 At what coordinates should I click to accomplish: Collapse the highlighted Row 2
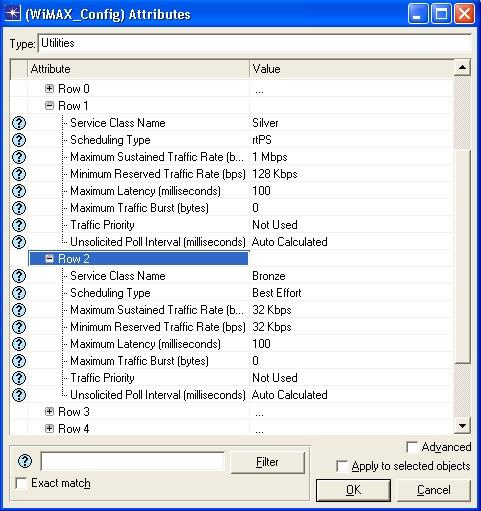click(49, 259)
